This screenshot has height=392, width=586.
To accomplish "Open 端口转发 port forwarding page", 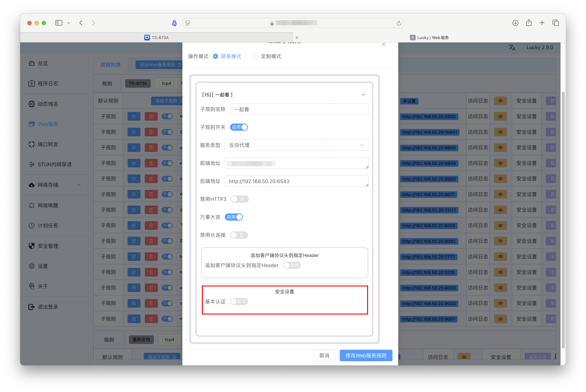I will [x=43, y=144].
